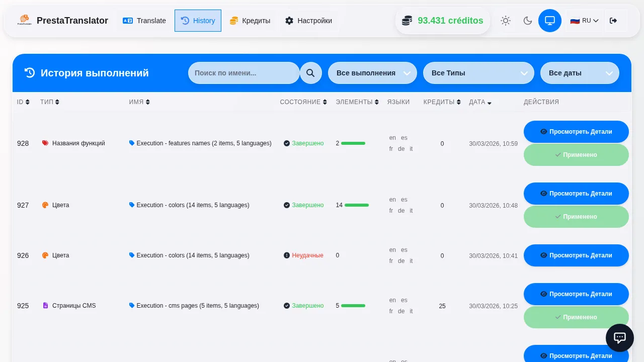
Task: Click Применено button for execution 927
Action: 576,217
